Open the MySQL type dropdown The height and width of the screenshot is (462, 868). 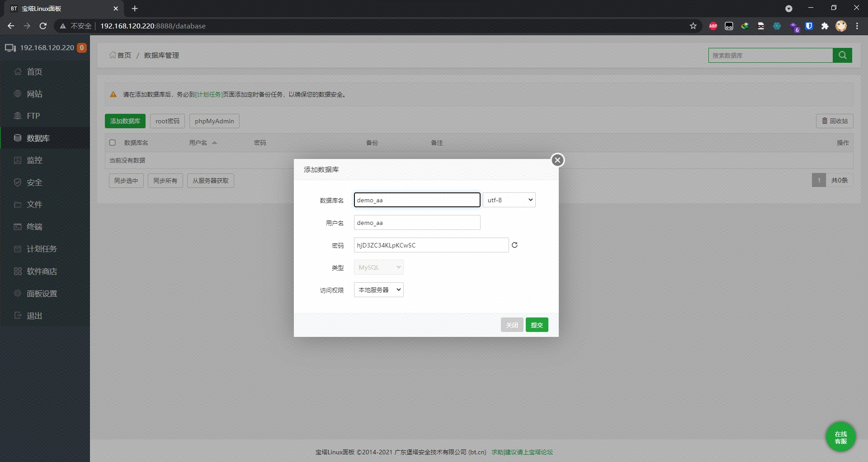(x=378, y=267)
